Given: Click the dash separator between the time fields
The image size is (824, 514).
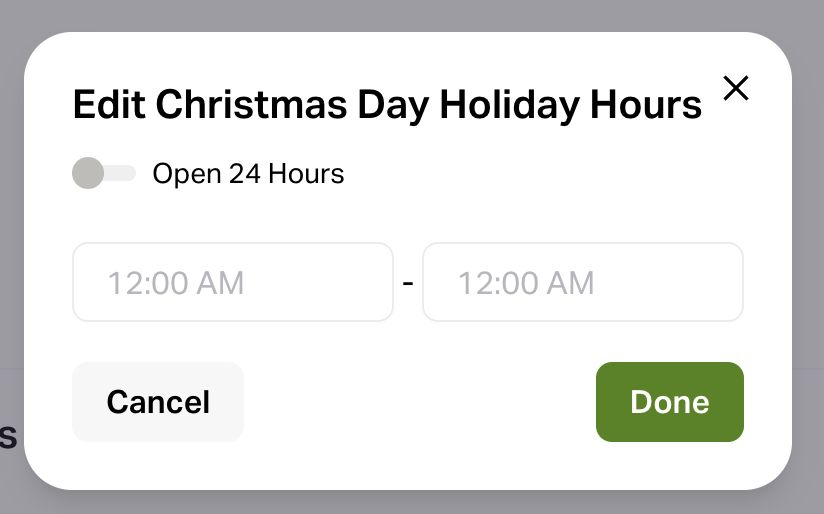Looking at the screenshot, I should 408,284.
